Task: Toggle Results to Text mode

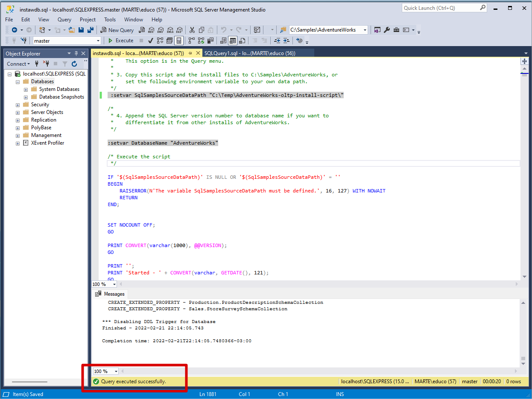Action: pyautogui.click(x=223, y=41)
